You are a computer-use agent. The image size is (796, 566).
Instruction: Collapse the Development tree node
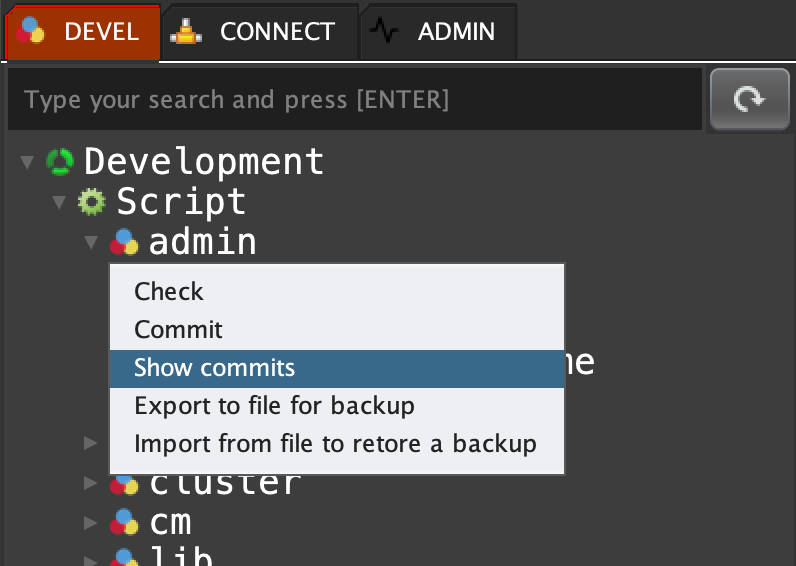[28, 162]
